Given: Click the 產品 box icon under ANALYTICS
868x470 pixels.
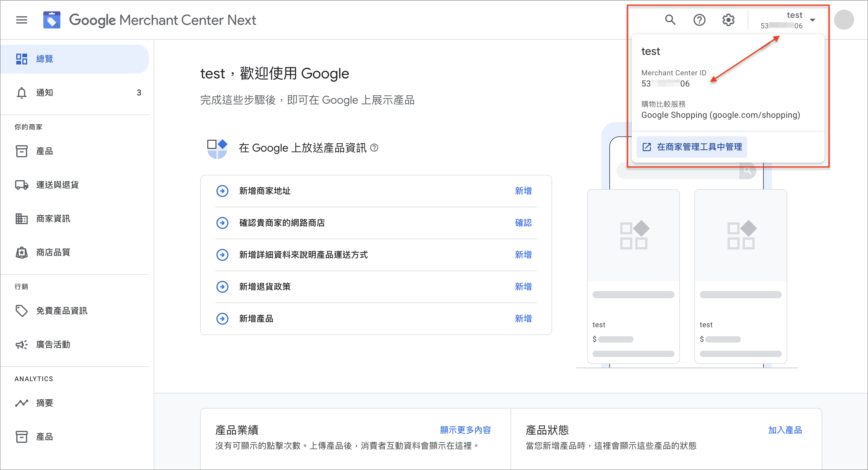Looking at the screenshot, I should coord(22,437).
